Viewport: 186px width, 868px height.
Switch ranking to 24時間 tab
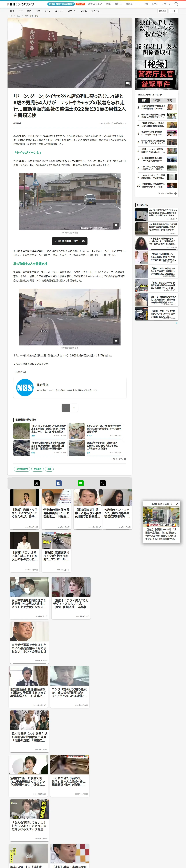[x=157, y=100]
